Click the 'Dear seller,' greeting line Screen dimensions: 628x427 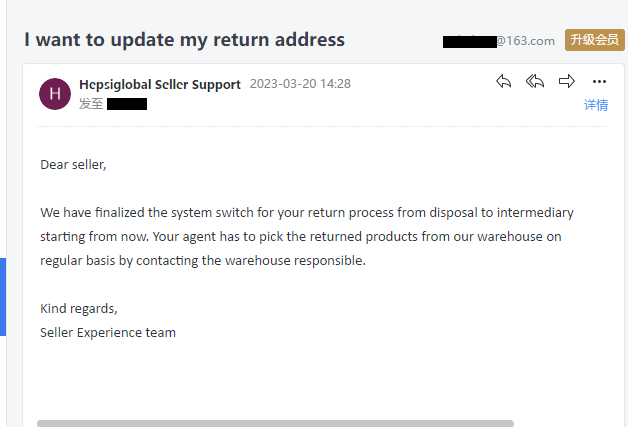(73, 165)
